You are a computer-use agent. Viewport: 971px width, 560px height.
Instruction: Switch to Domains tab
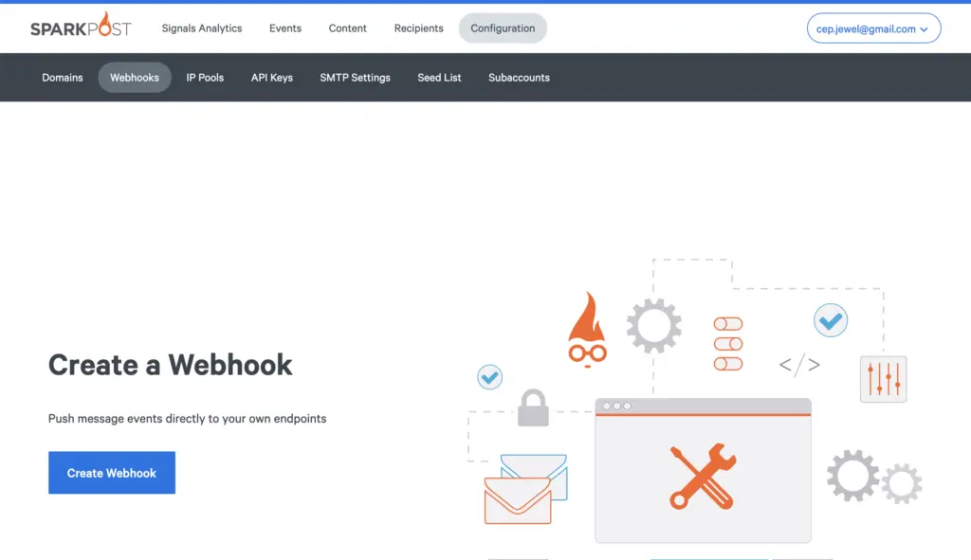(63, 78)
